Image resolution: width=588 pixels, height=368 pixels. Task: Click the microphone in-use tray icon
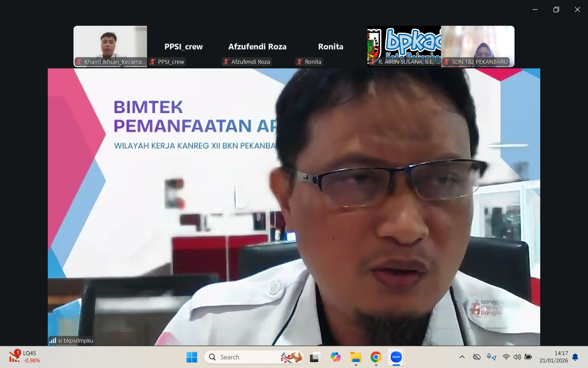tap(491, 357)
